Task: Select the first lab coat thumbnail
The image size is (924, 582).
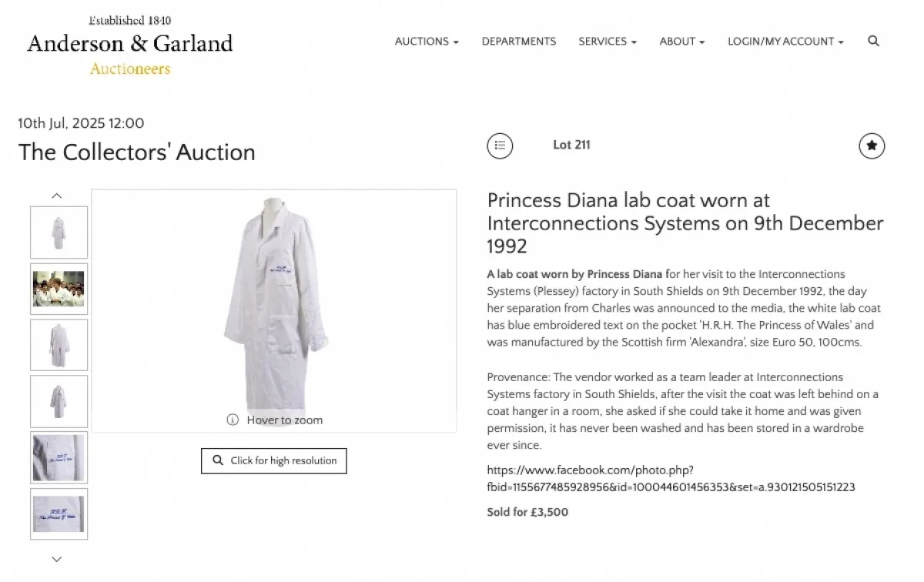Action: point(59,232)
